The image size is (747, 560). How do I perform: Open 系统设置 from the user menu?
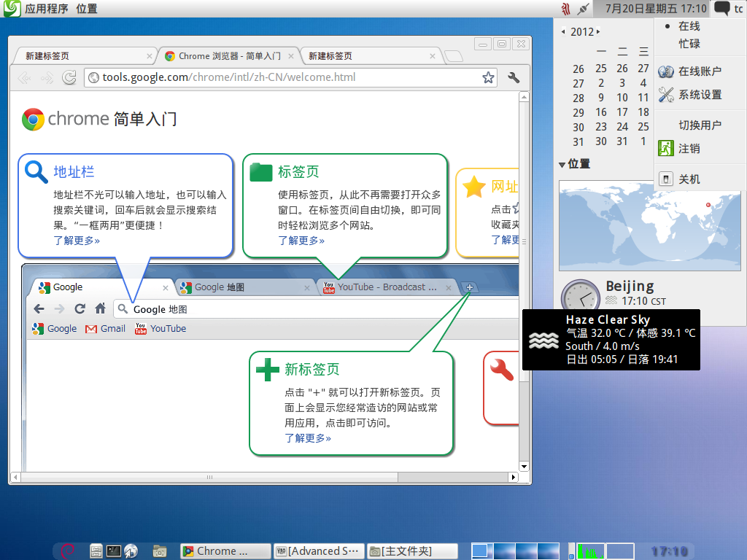click(x=700, y=95)
